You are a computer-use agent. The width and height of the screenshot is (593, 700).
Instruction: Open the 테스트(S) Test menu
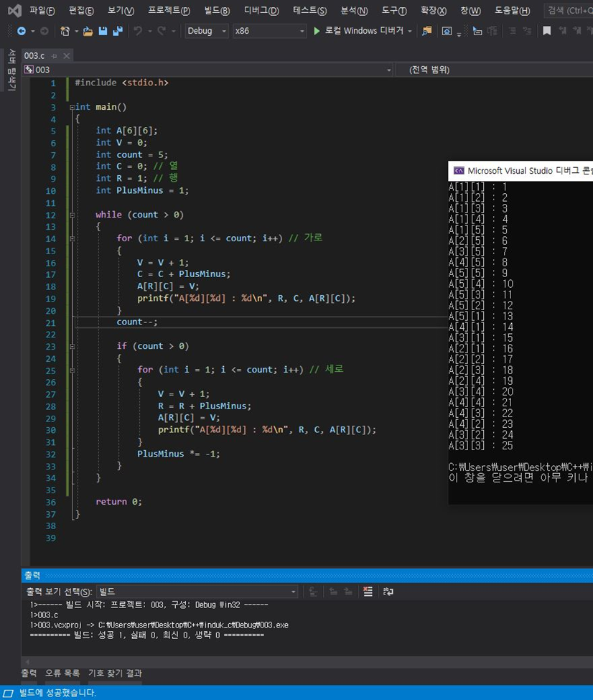[x=309, y=10]
